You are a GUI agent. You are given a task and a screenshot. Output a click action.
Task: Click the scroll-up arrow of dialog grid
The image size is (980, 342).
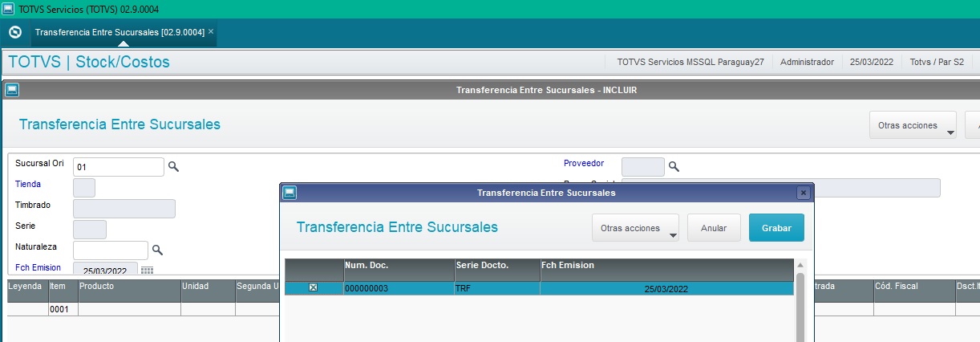pyautogui.click(x=800, y=264)
